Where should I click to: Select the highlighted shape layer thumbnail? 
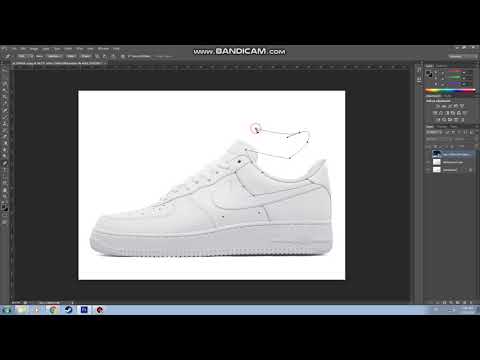pyautogui.click(x=437, y=154)
